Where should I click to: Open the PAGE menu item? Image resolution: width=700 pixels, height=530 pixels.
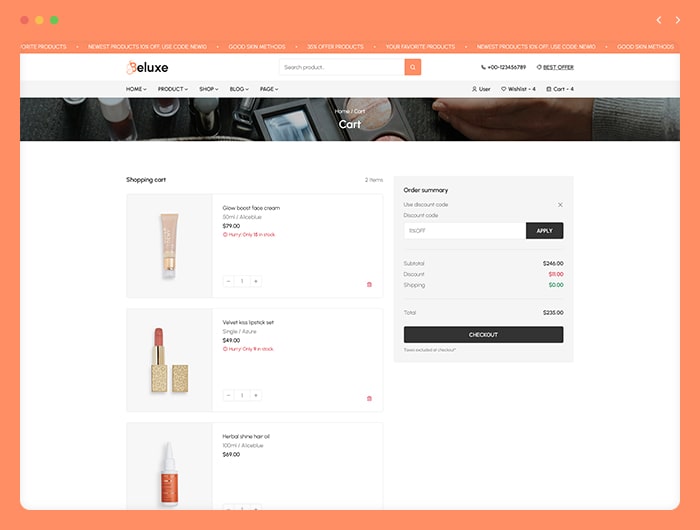pos(269,89)
